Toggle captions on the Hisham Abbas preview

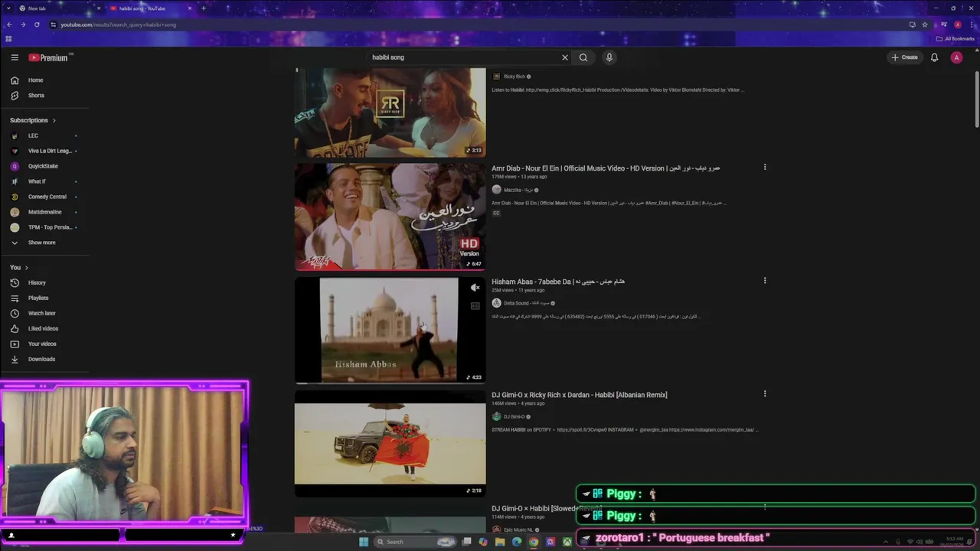tap(475, 306)
